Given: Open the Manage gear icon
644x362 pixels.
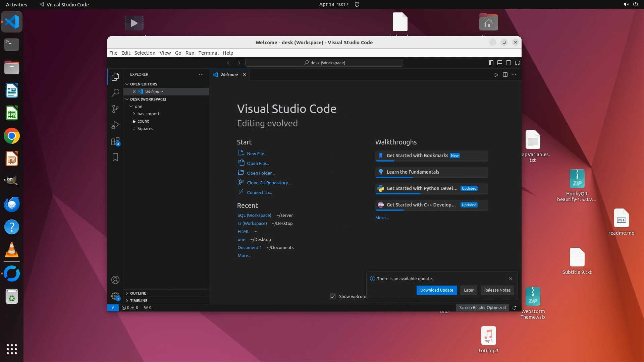Looking at the screenshot, I should [x=115, y=296].
